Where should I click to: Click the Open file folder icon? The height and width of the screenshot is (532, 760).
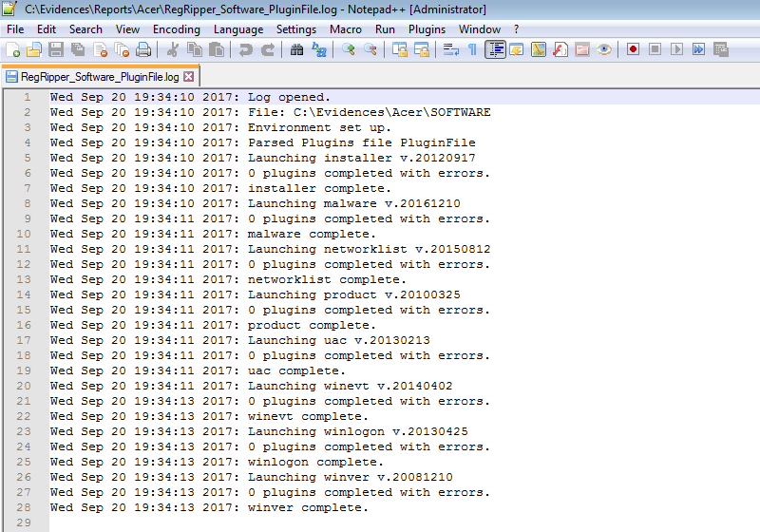coord(34,49)
